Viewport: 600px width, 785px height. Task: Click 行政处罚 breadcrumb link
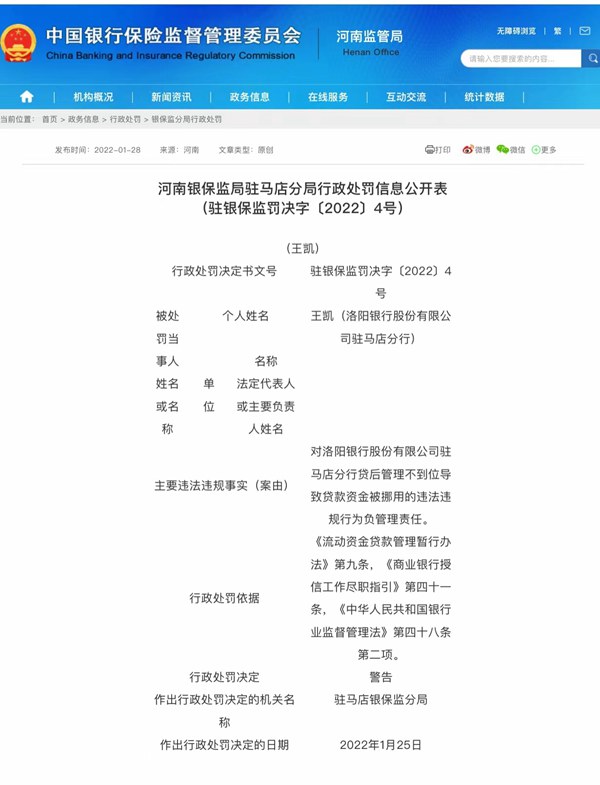[x=125, y=119]
